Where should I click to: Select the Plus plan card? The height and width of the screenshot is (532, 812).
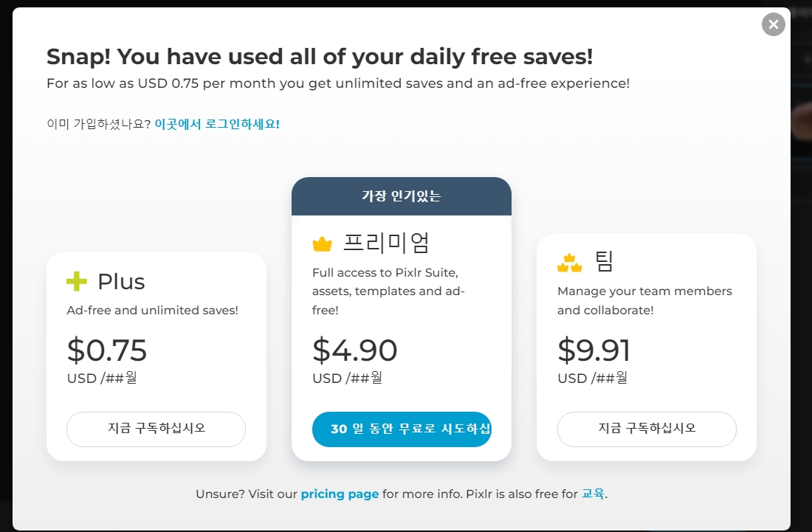156,357
